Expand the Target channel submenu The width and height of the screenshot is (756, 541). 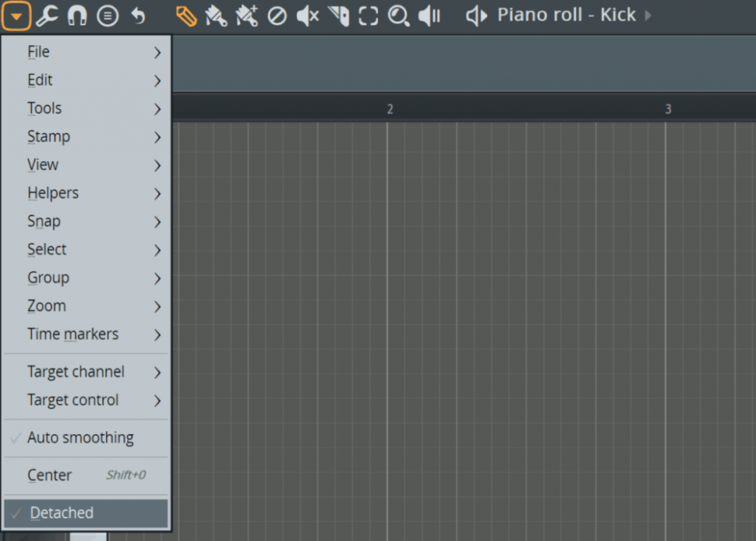coord(76,372)
